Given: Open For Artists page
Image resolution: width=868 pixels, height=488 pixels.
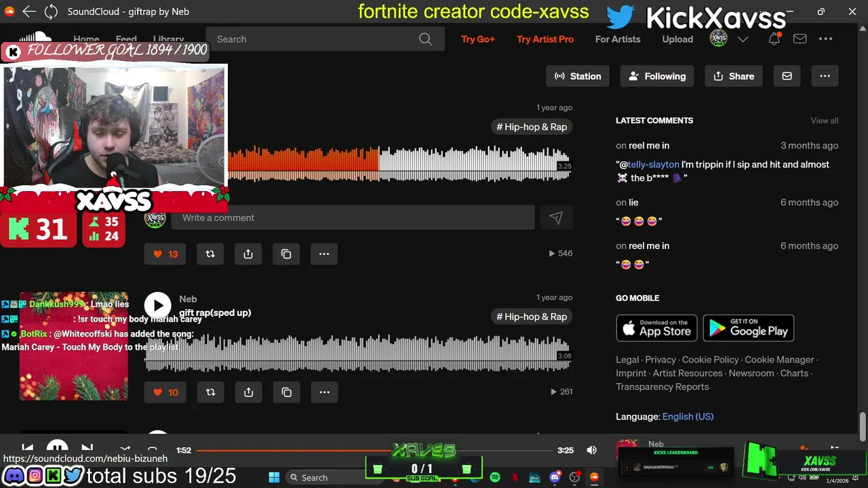Looking at the screenshot, I should pyautogui.click(x=618, y=39).
